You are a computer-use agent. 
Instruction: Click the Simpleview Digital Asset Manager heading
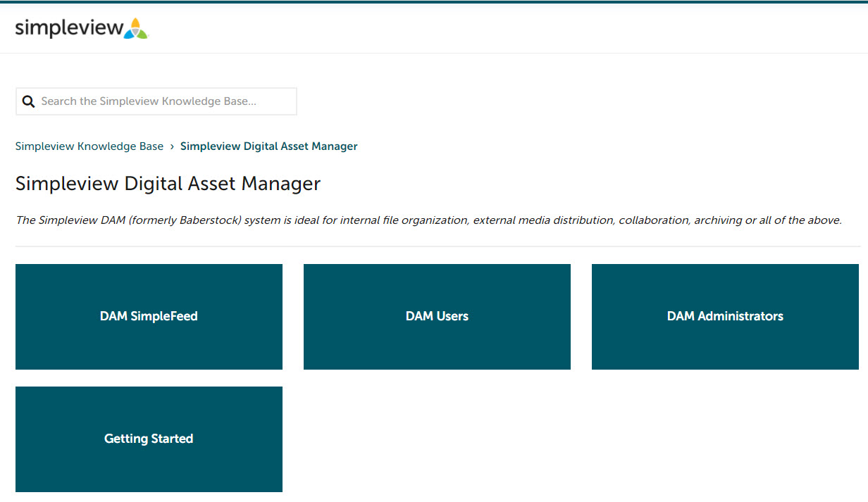[168, 184]
